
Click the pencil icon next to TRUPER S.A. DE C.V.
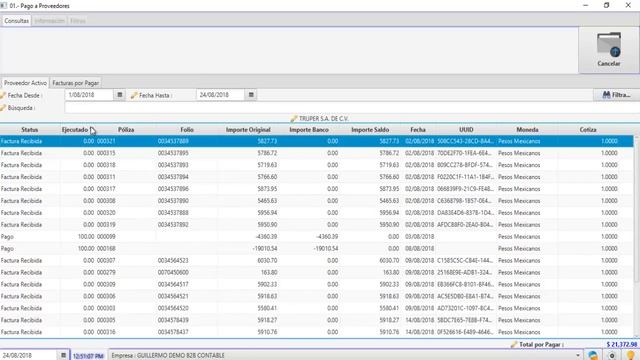click(x=293, y=119)
